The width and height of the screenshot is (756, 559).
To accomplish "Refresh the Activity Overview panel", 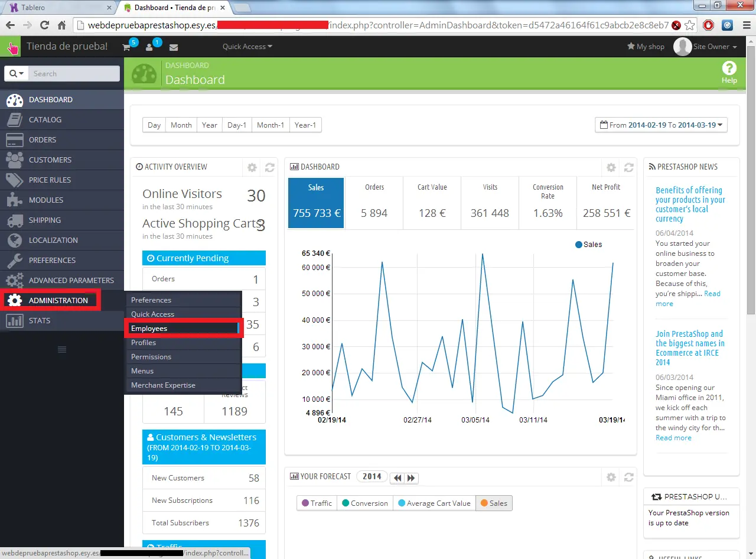I will tap(270, 167).
